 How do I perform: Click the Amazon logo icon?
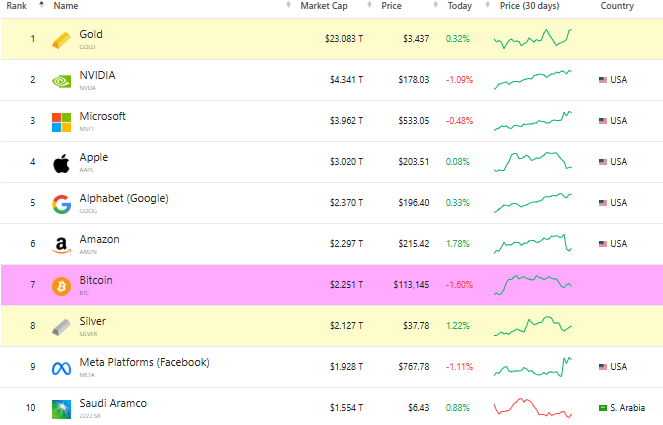click(62, 244)
